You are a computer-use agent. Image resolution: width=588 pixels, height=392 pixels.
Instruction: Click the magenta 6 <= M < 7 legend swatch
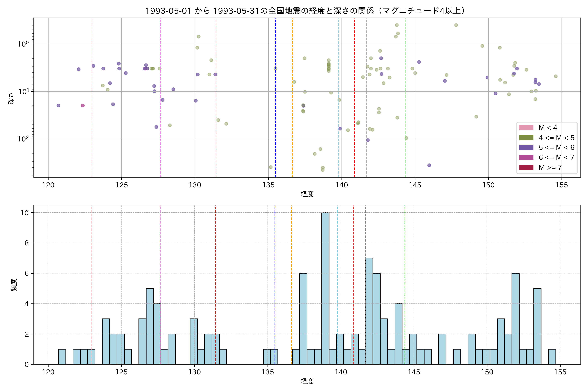point(526,157)
